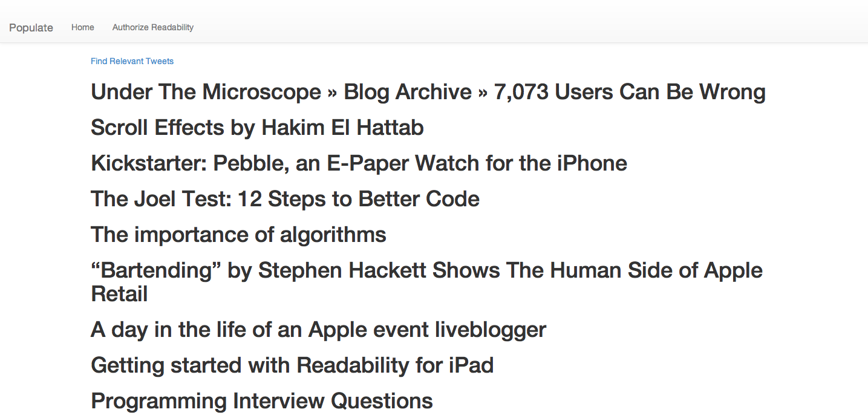Go to the Home nav item
The width and height of the screenshot is (868, 418).
pos(83,27)
